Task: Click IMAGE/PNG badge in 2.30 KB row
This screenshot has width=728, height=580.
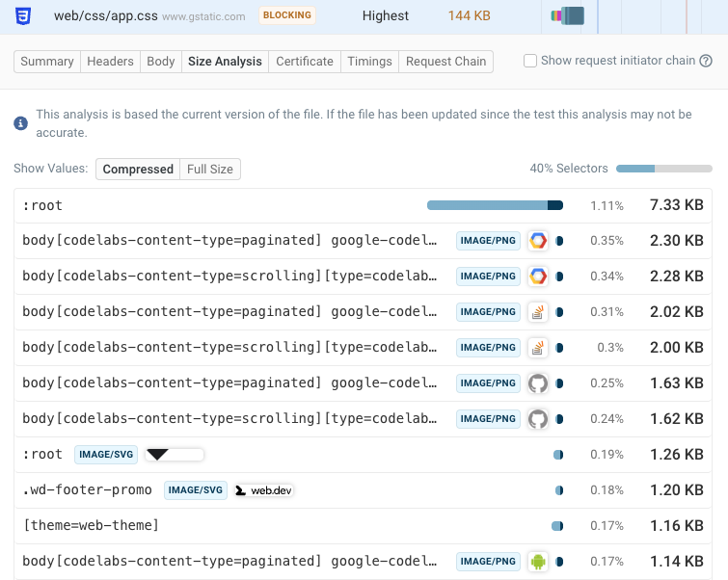Action: pyautogui.click(x=488, y=240)
